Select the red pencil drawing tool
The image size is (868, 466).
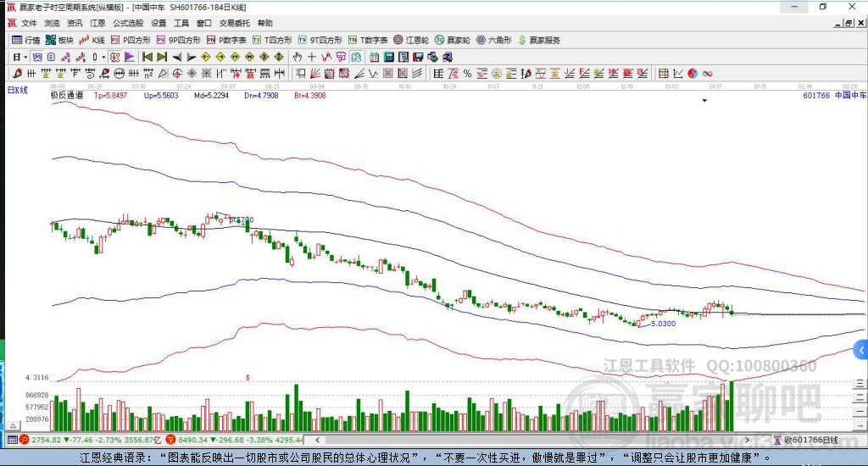click(x=17, y=74)
